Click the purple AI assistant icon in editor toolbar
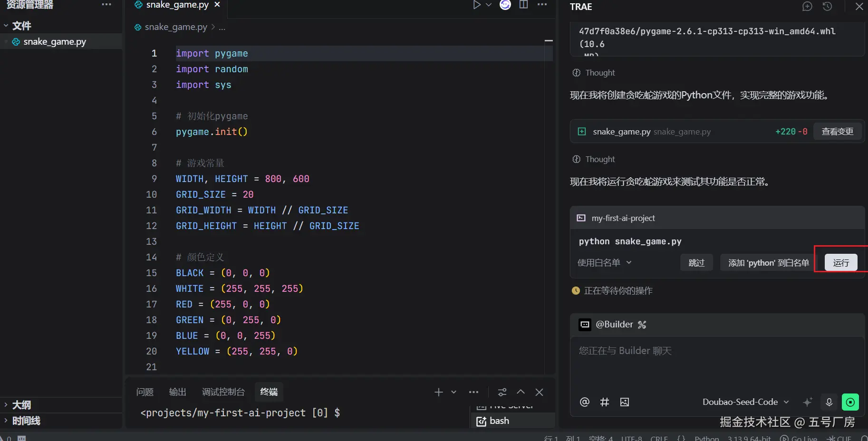This screenshot has width=868, height=441. click(505, 5)
